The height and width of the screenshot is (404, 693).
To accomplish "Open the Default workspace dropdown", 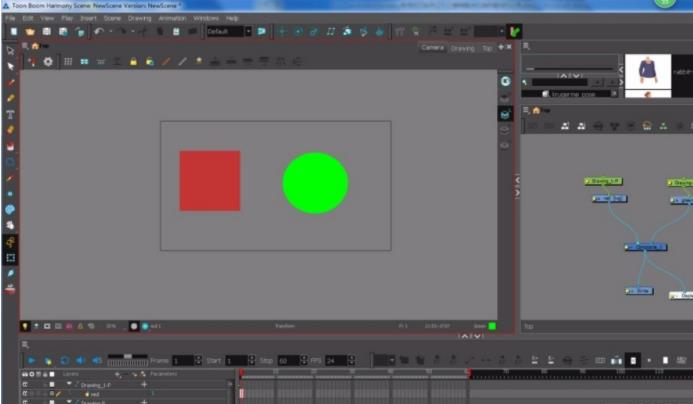I will [248, 31].
